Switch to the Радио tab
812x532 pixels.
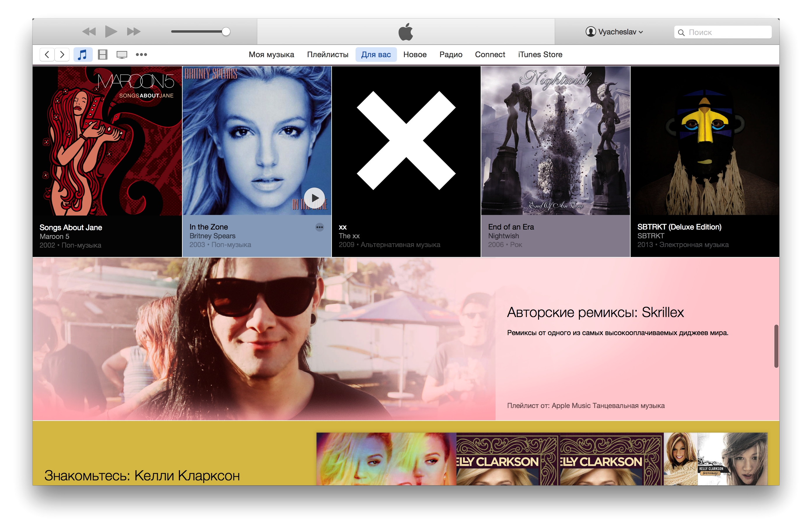click(x=450, y=55)
